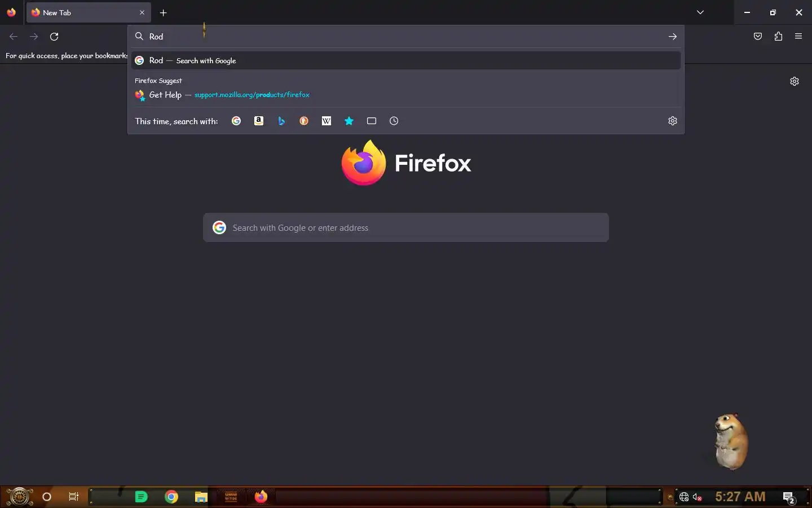The width and height of the screenshot is (812, 508).
Task: Open a new tab with the plus button
Action: point(163,12)
